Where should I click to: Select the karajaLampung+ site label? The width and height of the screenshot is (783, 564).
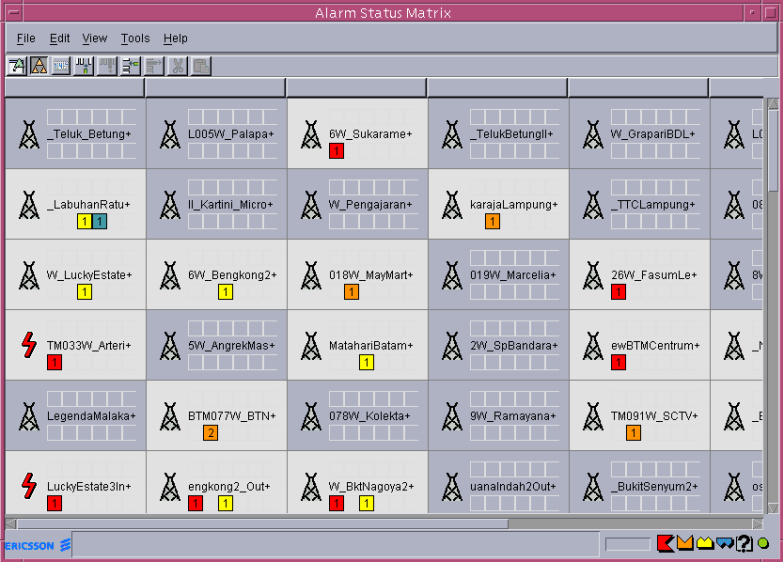pos(513,204)
